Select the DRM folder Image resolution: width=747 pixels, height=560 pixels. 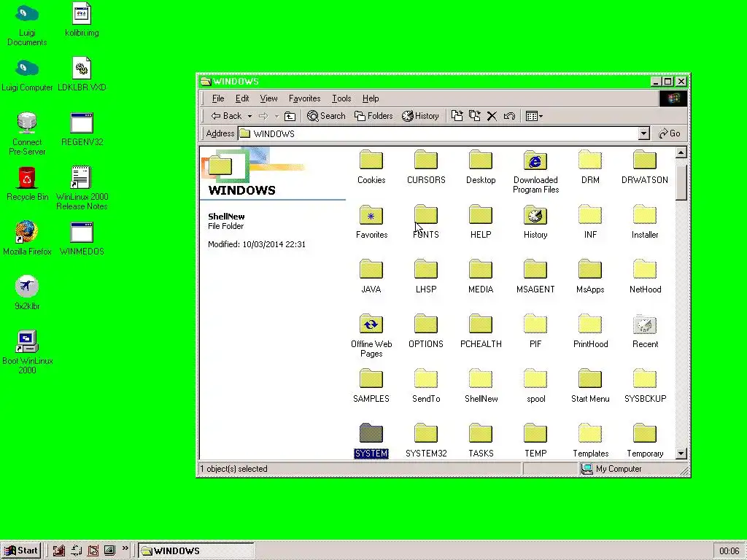point(590,167)
